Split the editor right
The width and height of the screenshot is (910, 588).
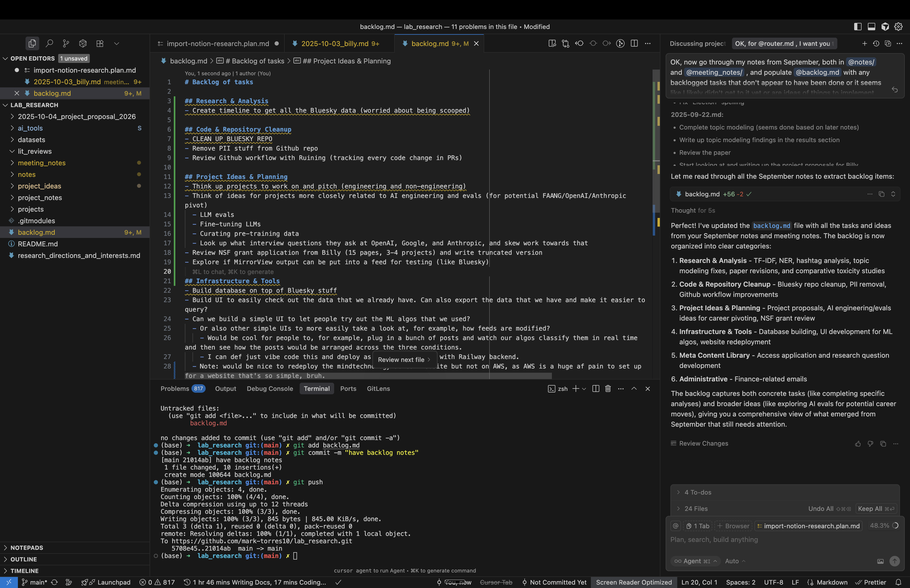point(634,43)
